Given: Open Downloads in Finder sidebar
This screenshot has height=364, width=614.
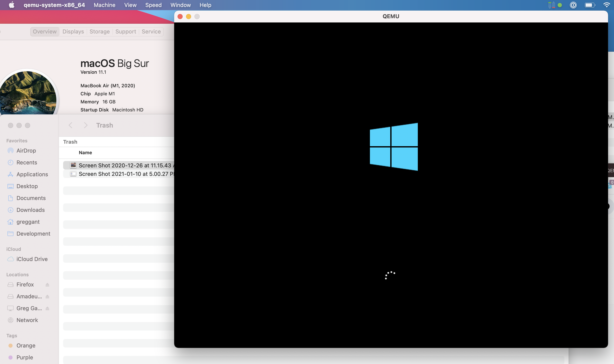Looking at the screenshot, I should (31, 210).
